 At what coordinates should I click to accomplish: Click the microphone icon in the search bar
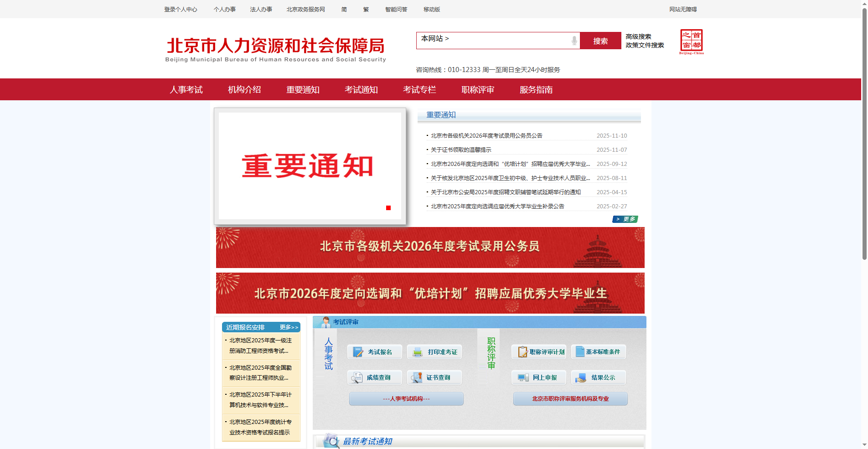pyautogui.click(x=575, y=41)
